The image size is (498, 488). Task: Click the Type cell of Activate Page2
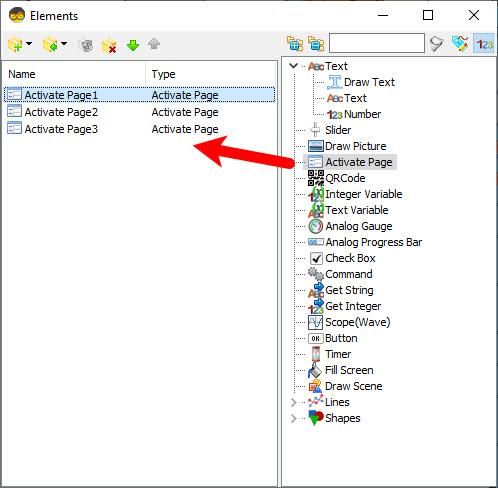(x=185, y=112)
